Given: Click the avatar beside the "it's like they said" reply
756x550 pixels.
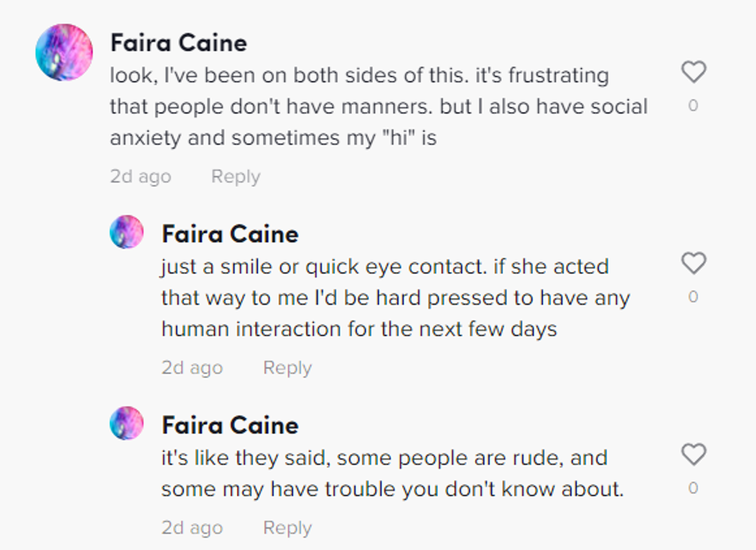Looking at the screenshot, I should tap(127, 423).
